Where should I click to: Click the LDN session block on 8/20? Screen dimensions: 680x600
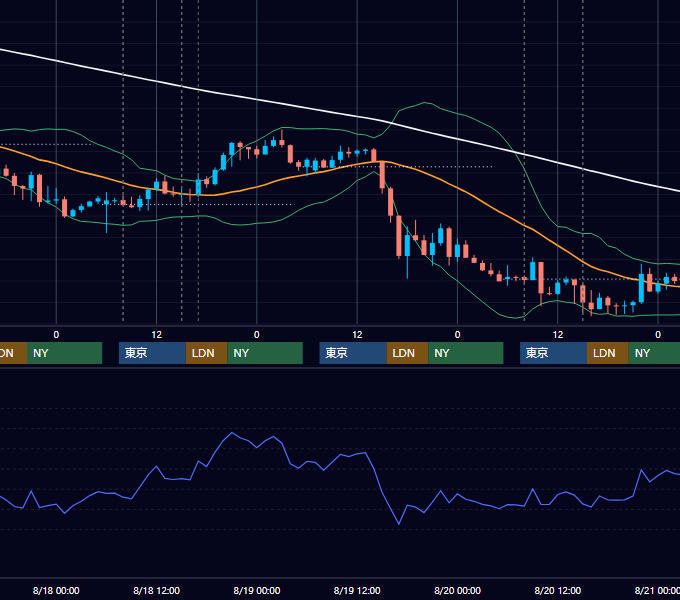(x=608, y=353)
